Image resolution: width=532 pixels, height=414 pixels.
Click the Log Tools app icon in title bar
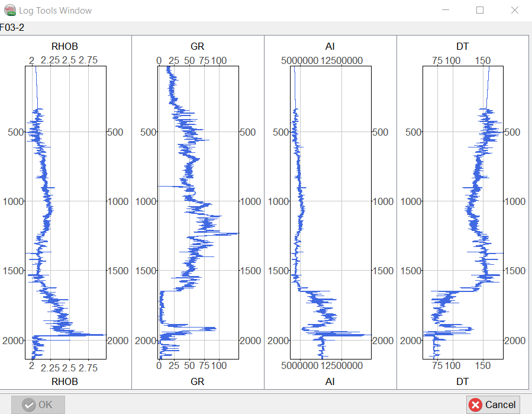(x=10, y=10)
